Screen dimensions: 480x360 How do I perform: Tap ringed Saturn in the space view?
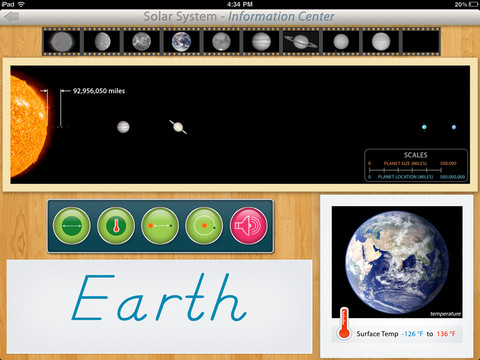click(x=178, y=127)
